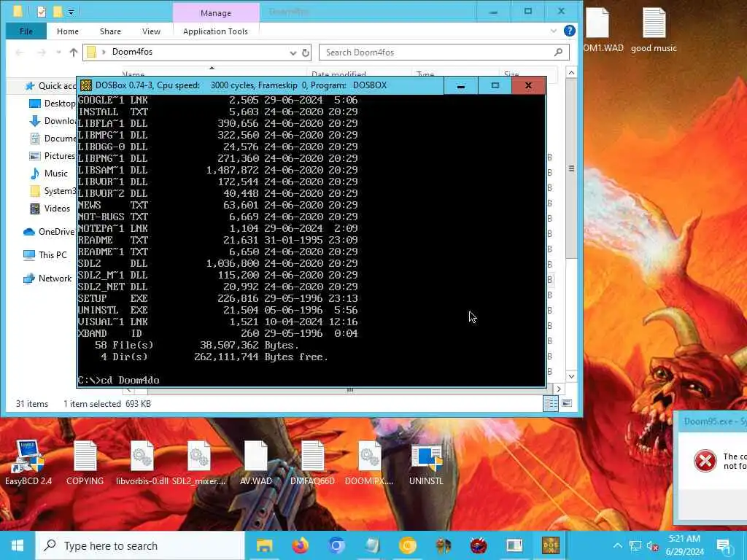This screenshot has height=560, width=747.
Task: Click the Explorer horizontal scrollbar thumb
Action: (350, 391)
